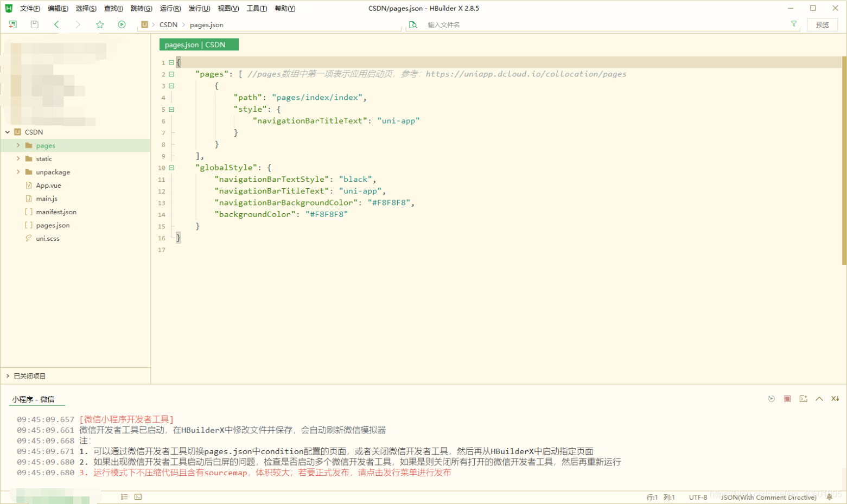Click the export console log icon
847x504 pixels.
(804, 399)
